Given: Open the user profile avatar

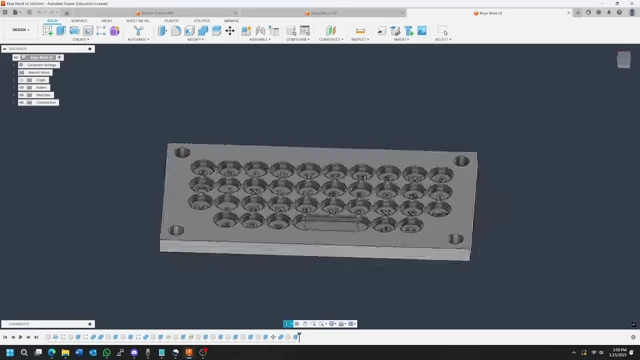Looking at the screenshot, I should [632, 13].
